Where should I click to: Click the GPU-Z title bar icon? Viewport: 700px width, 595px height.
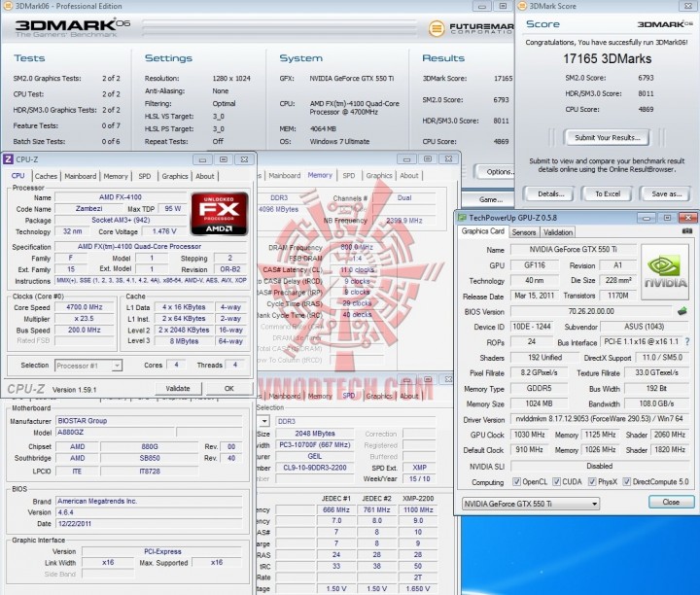pyautogui.click(x=461, y=218)
